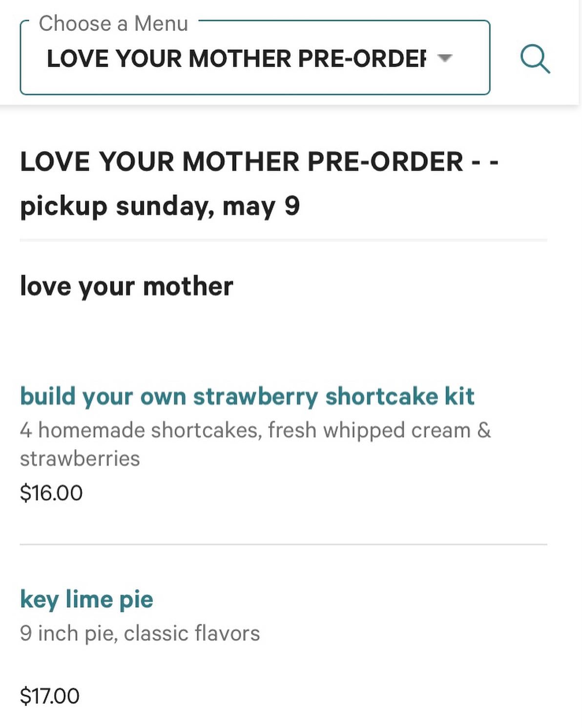The width and height of the screenshot is (582, 728).
Task: Open the key lime pie item
Action: 86,599
